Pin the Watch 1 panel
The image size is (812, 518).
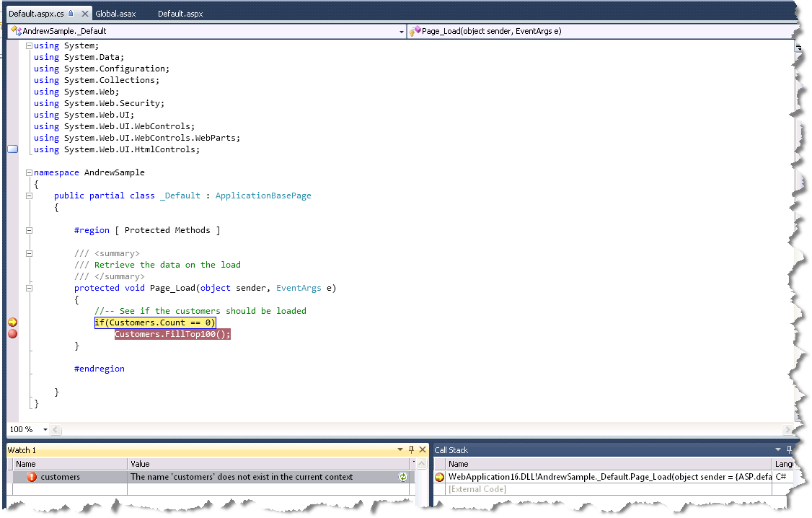411,449
